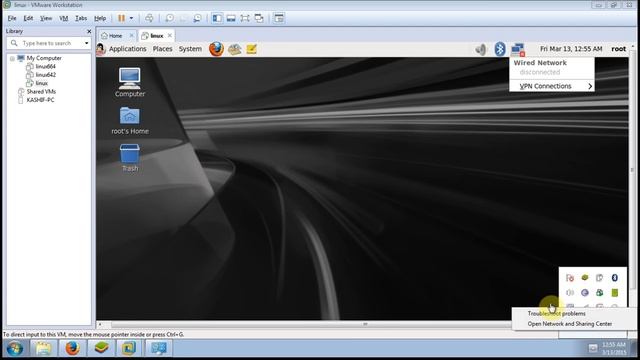640x360 pixels.
Task: Click Send Ctrl+Alt+Del toolbar icon
Action: click(x=149, y=18)
